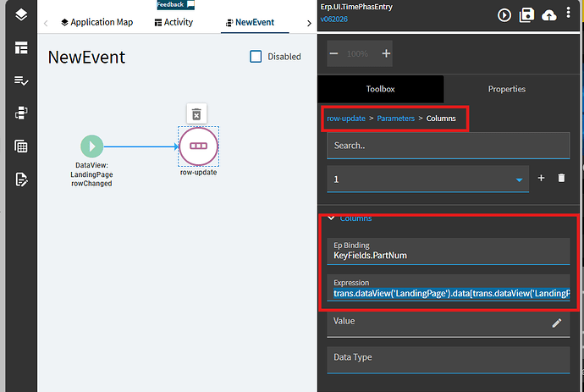This screenshot has height=392, width=584.
Task: Go to Parameters breadcrumb link
Action: click(x=395, y=119)
